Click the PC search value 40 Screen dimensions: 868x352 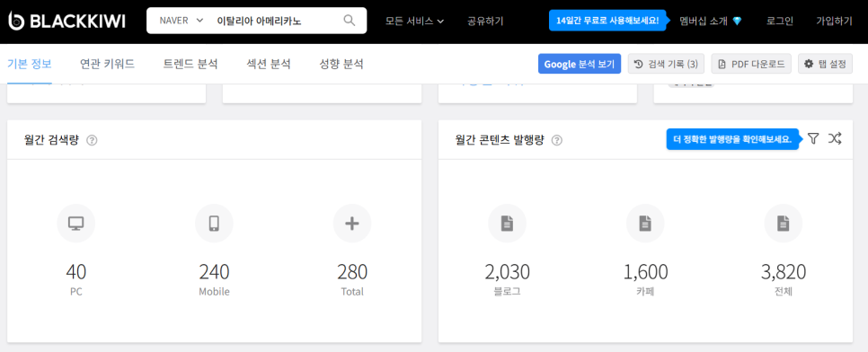pos(75,272)
